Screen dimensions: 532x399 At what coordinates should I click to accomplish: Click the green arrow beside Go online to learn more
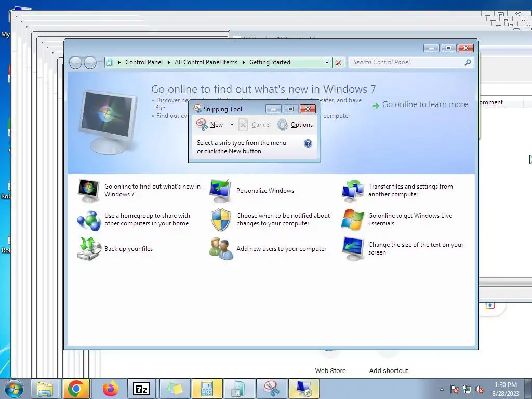click(x=376, y=105)
